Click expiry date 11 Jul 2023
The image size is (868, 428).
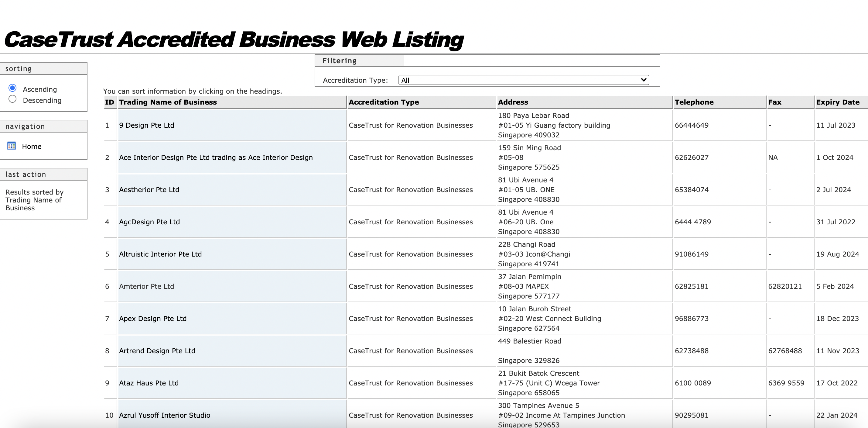tap(836, 125)
